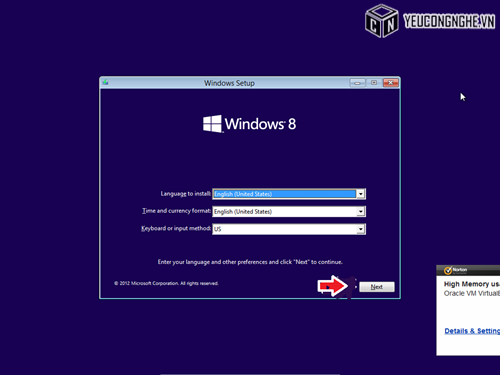The width and height of the screenshot is (500, 375).
Task: Click the Windows Setup title bar icon
Action: (x=105, y=82)
